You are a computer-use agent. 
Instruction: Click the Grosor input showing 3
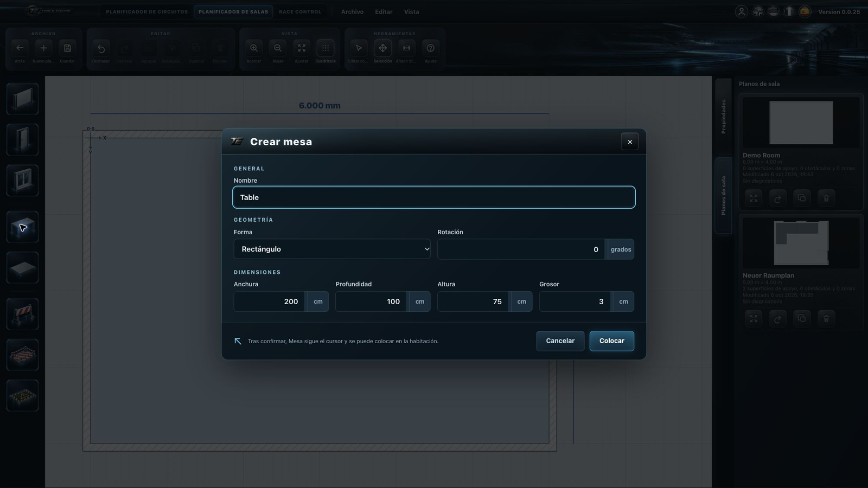(575, 301)
